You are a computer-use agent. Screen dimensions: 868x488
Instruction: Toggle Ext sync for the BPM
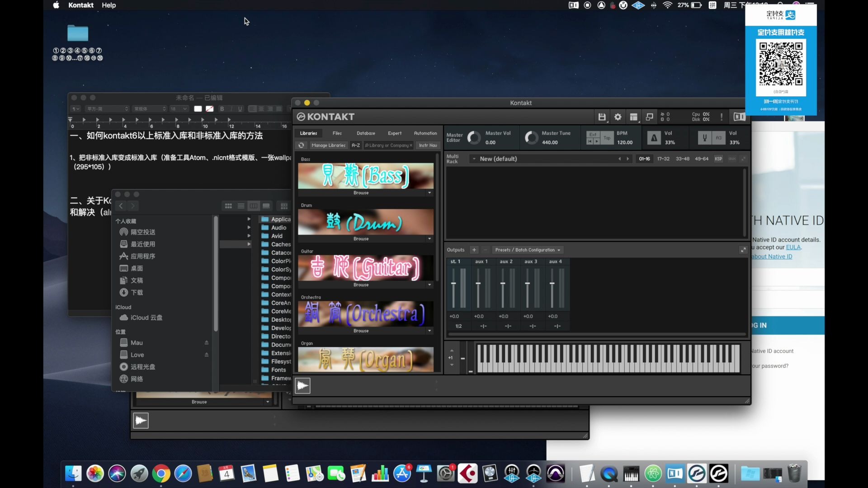pyautogui.click(x=593, y=134)
